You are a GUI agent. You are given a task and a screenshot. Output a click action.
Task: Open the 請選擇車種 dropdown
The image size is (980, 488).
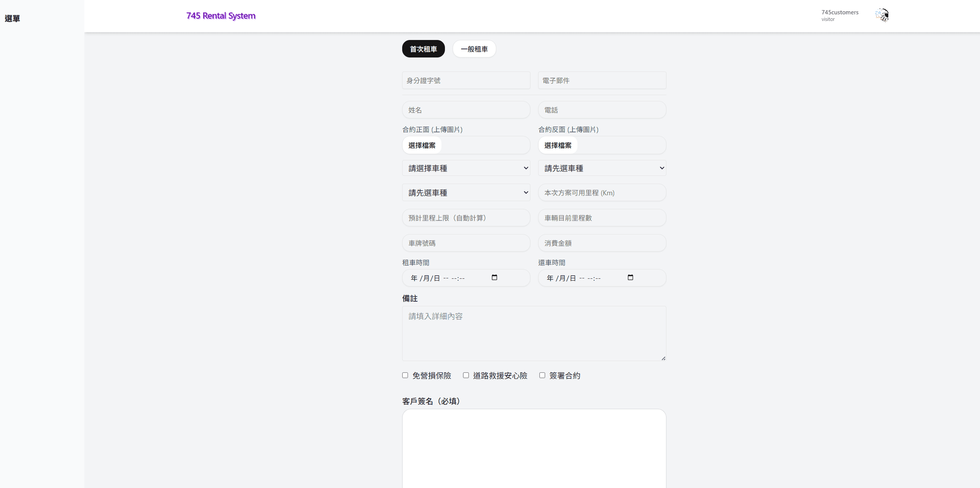click(466, 168)
